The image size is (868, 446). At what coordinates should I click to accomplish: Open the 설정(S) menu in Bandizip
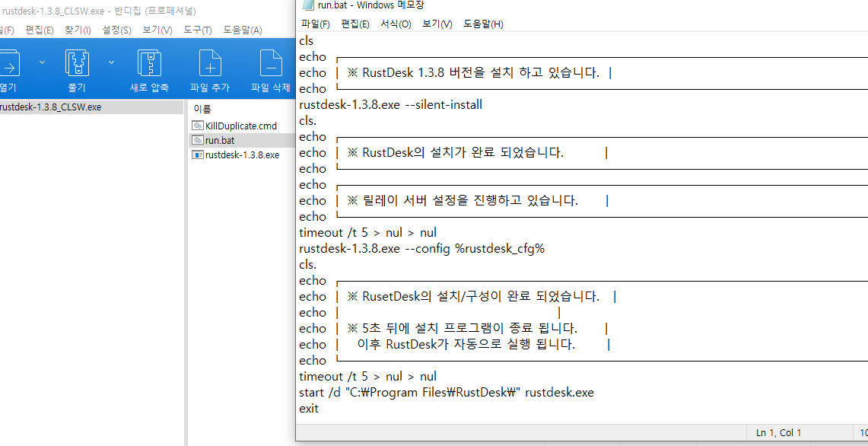click(x=116, y=30)
